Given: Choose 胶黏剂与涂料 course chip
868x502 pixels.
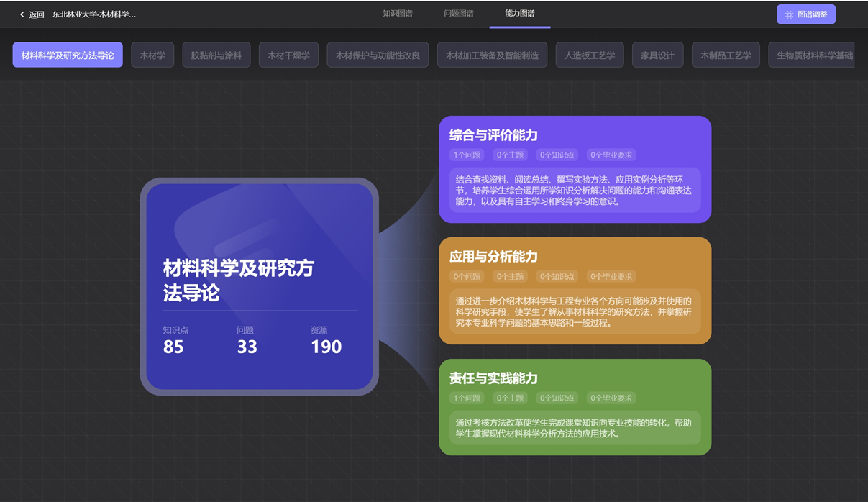Looking at the screenshot, I should pyautogui.click(x=216, y=55).
